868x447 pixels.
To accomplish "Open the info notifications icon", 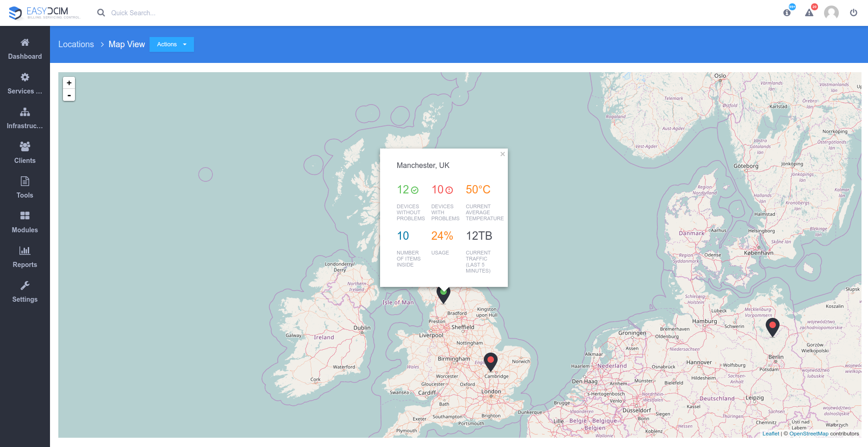I will 787,12.
